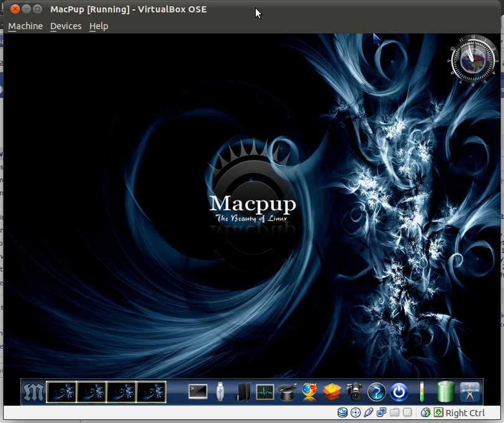Click the USB devices status icon
This screenshot has width=504, height=423.
tap(368, 412)
